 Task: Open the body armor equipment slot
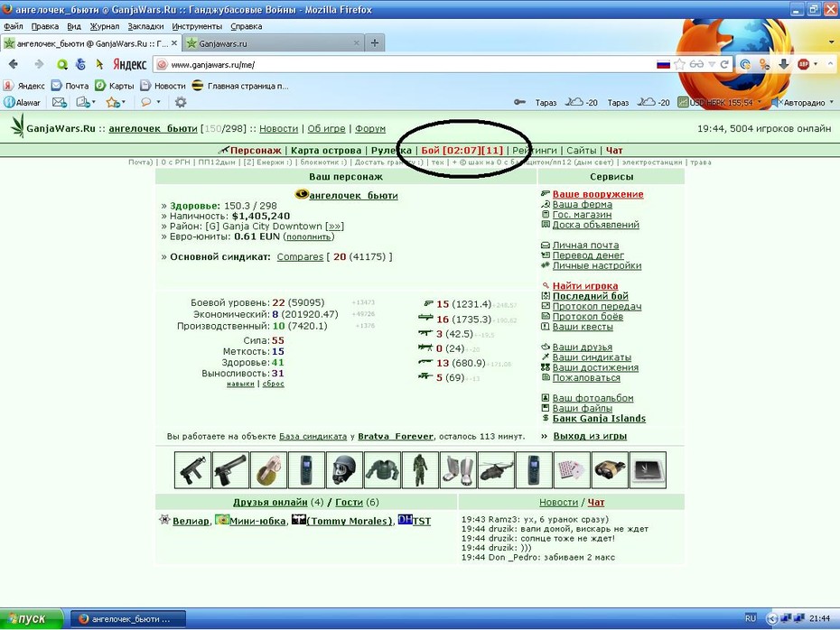tap(382, 470)
